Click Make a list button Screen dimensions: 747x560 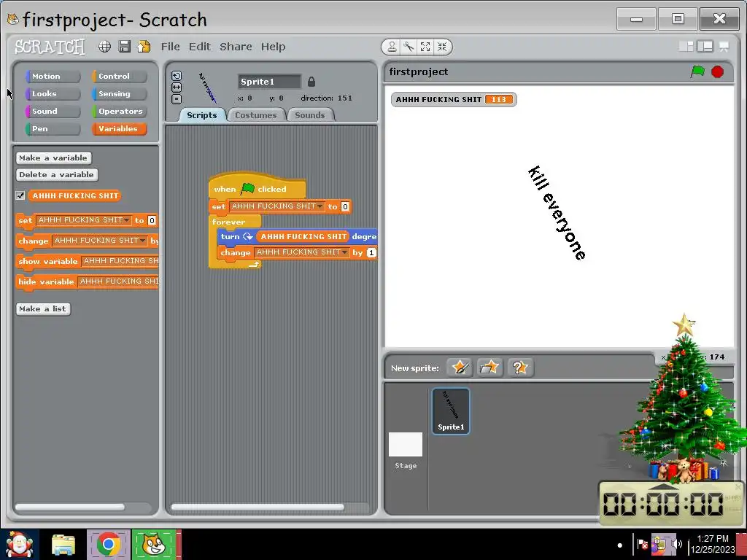point(43,308)
